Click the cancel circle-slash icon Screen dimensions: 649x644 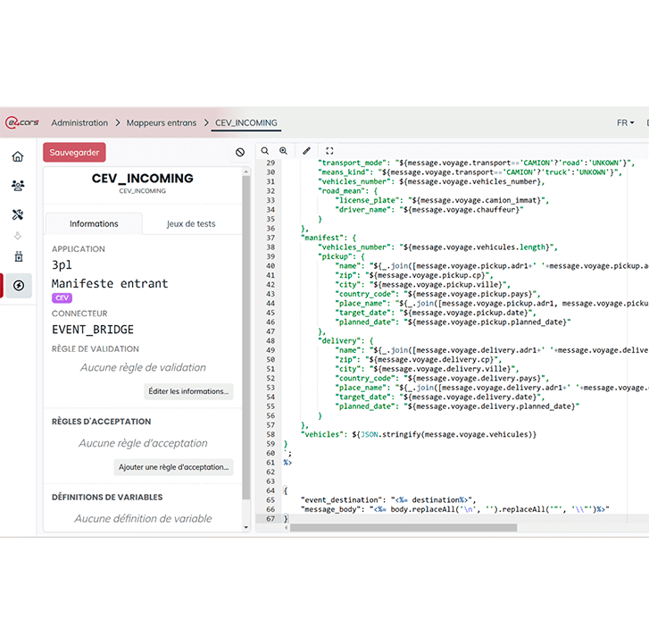tap(240, 153)
